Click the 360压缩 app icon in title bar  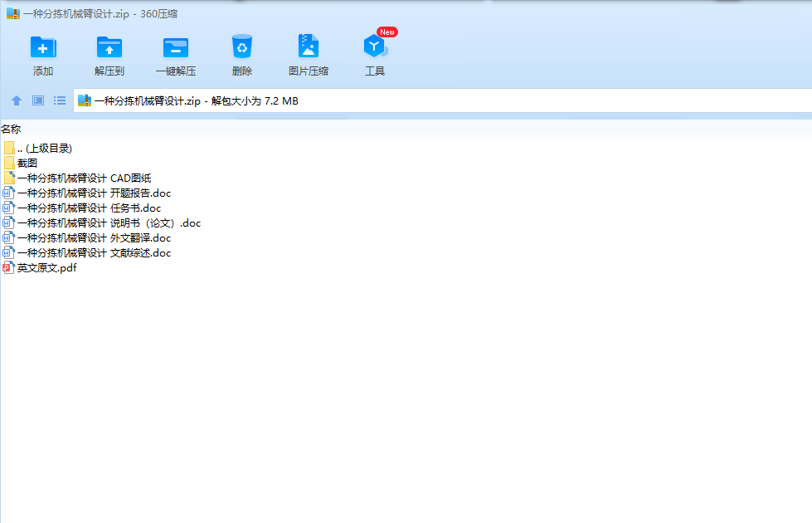[13, 13]
